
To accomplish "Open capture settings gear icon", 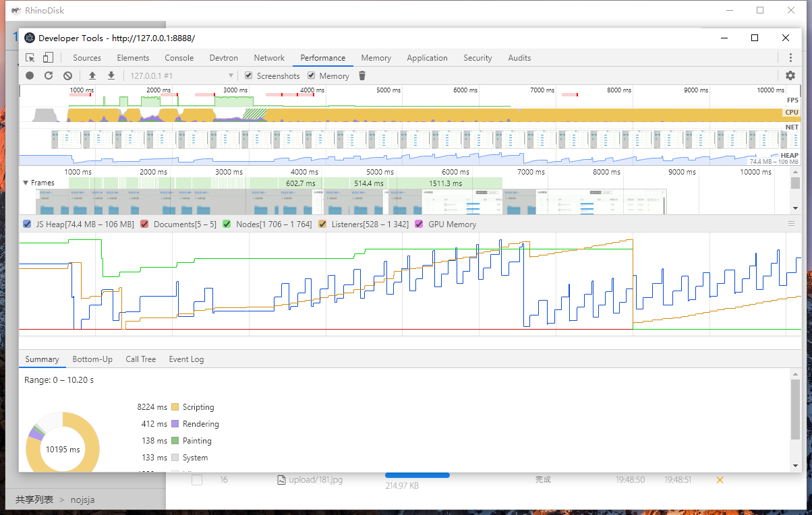I will [790, 76].
